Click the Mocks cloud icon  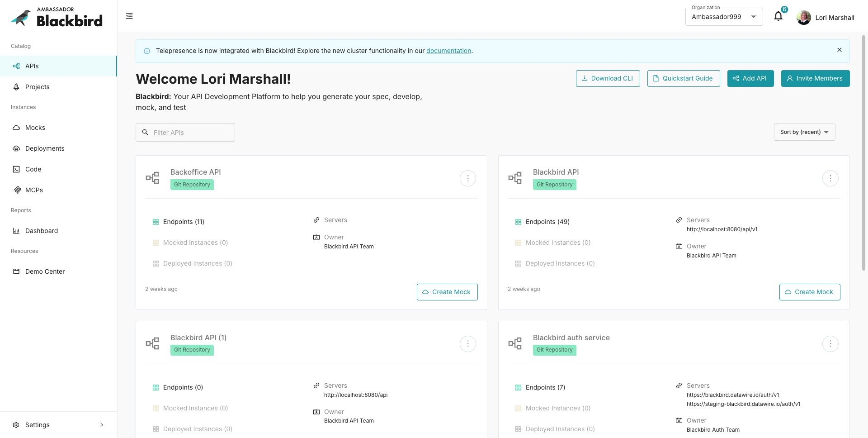point(16,128)
